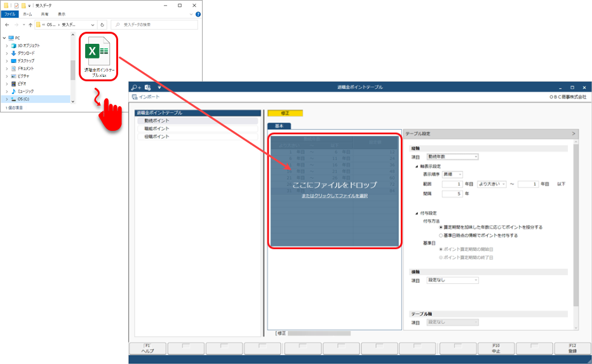Viewport: 592px width, 364px height.
Task: Click the search-plus icon in title bar
Action: click(137, 87)
